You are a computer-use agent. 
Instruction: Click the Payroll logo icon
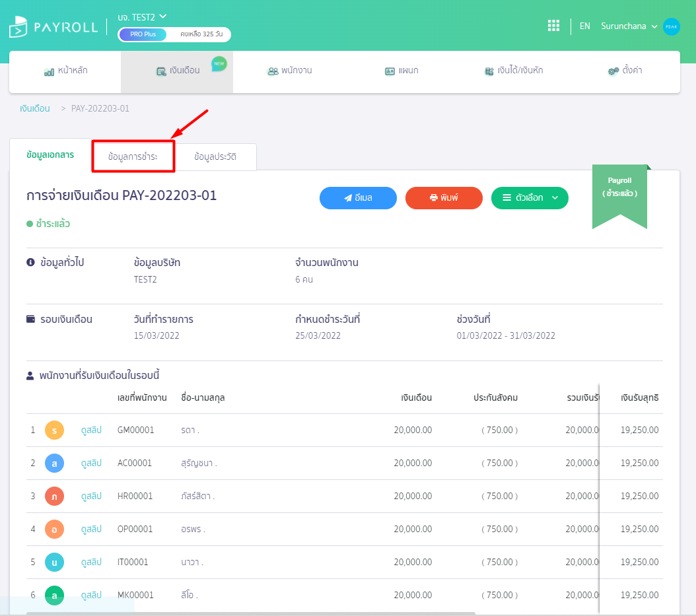pyautogui.click(x=18, y=27)
